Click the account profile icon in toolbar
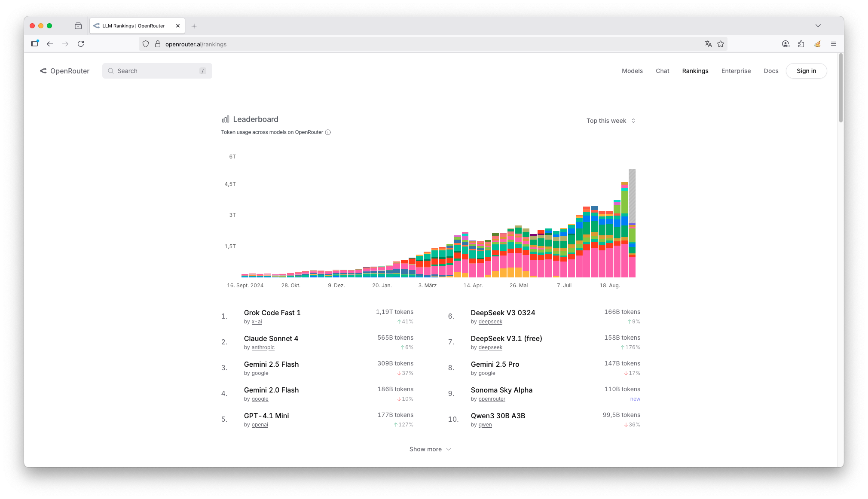 click(785, 44)
